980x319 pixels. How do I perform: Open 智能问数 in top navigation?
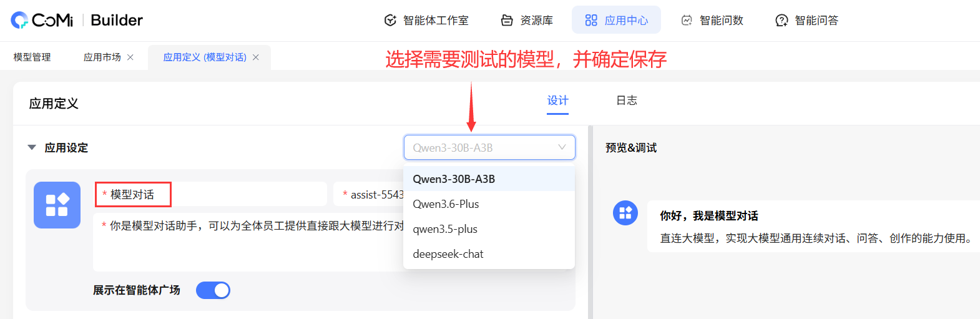pos(712,20)
